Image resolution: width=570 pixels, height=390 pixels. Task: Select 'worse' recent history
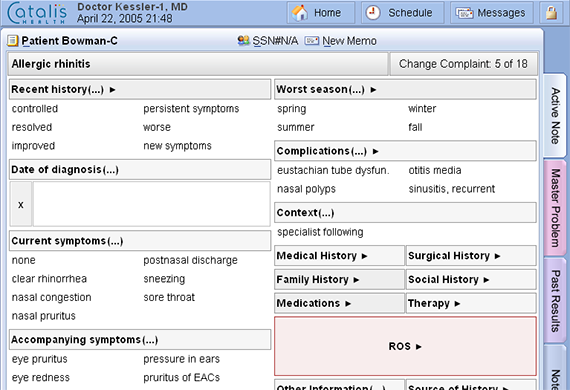pyautogui.click(x=157, y=127)
